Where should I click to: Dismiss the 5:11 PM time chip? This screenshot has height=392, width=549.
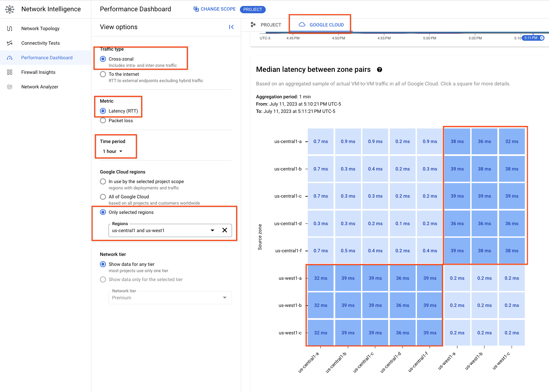(x=542, y=38)
